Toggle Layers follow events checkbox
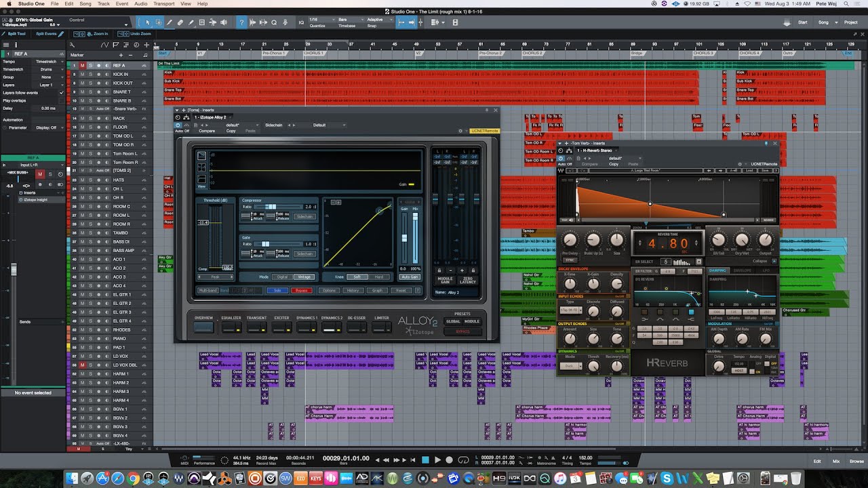 [61, 92]
